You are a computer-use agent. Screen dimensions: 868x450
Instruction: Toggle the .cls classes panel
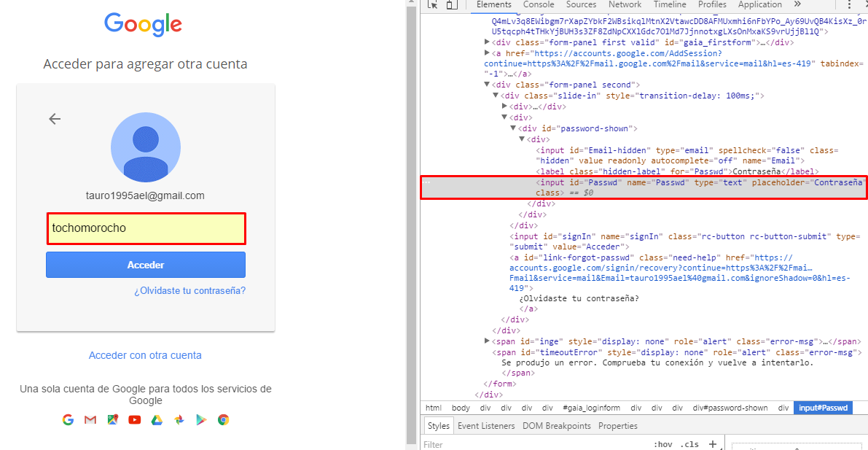pyautogui.click(x=689, y=444)
